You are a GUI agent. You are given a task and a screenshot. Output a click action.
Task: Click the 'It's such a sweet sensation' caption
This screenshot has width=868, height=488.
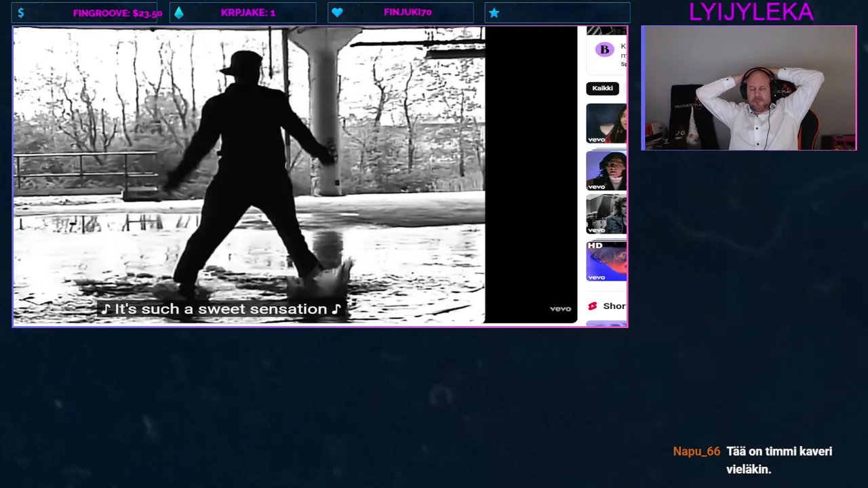[221, 309]
